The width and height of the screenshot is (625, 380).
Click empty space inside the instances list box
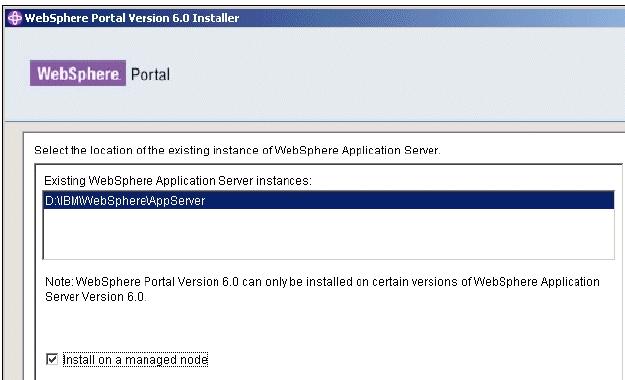tap(328, 233)
